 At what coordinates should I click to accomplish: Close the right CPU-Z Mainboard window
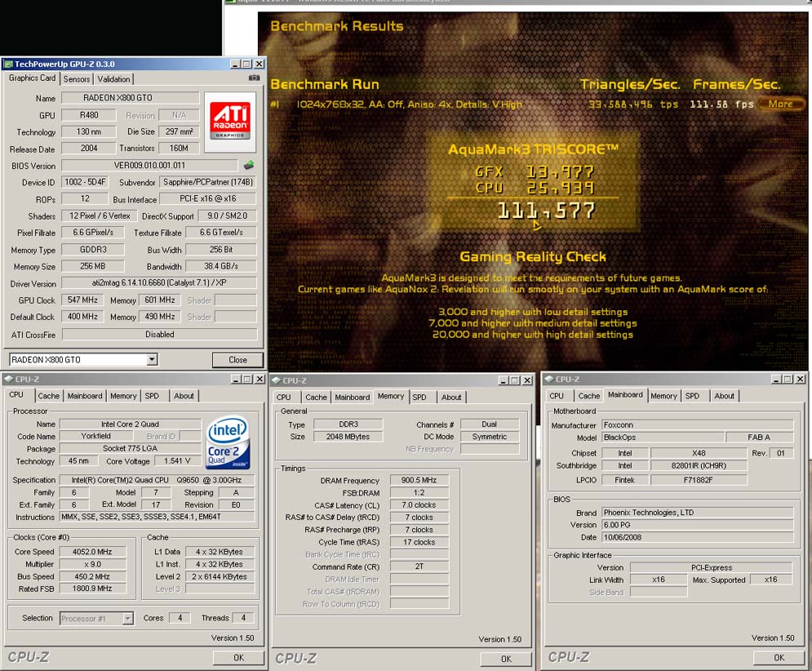tap(800, 380)
